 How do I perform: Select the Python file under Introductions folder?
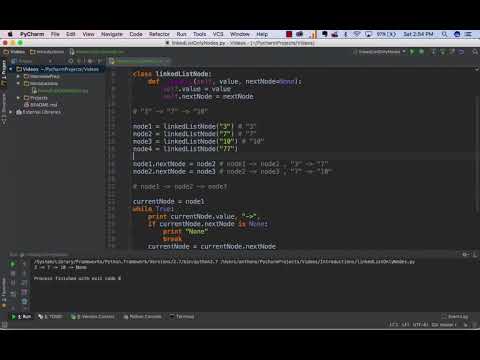[x=60, y=90]
